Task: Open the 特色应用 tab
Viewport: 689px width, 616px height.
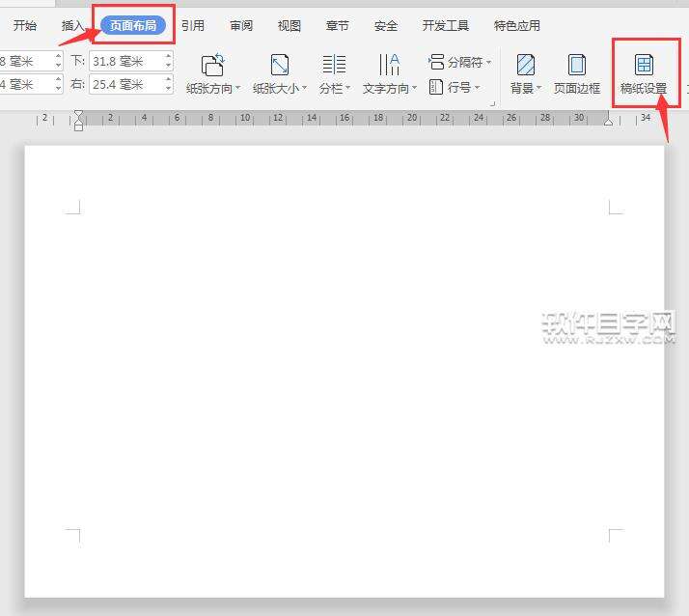Action: (x=517, y=25)
